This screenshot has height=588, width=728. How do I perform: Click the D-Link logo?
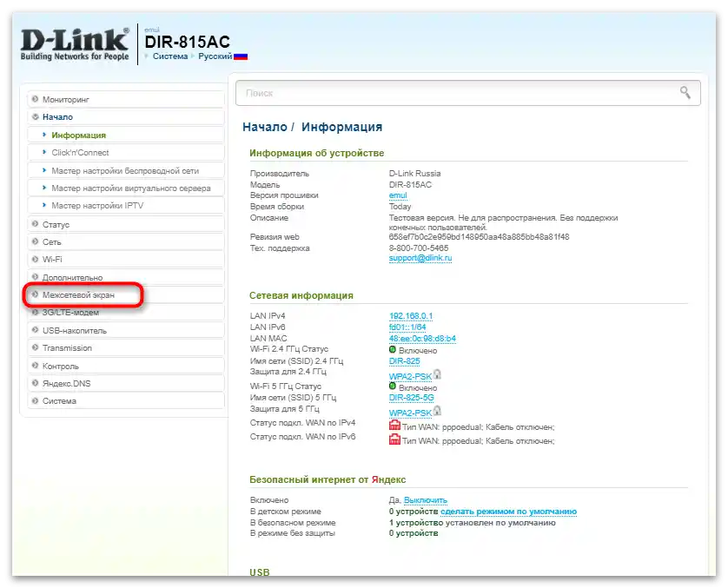(x=75, y=44)
